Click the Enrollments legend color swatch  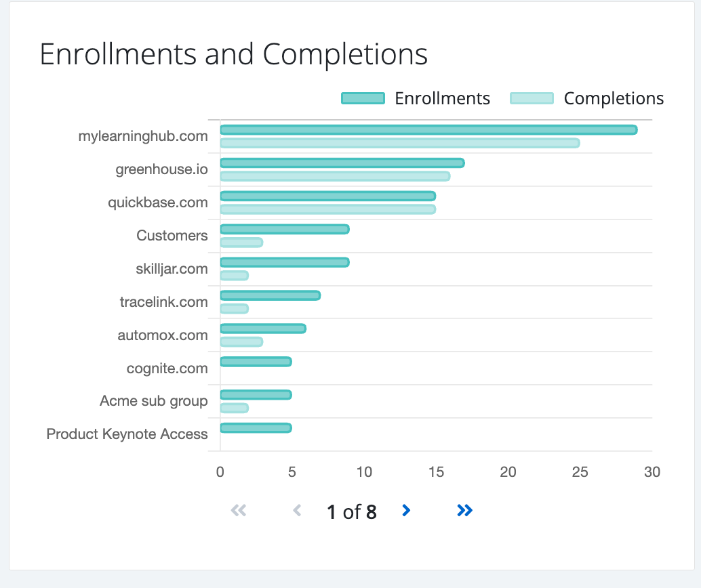tap(363, 98)
